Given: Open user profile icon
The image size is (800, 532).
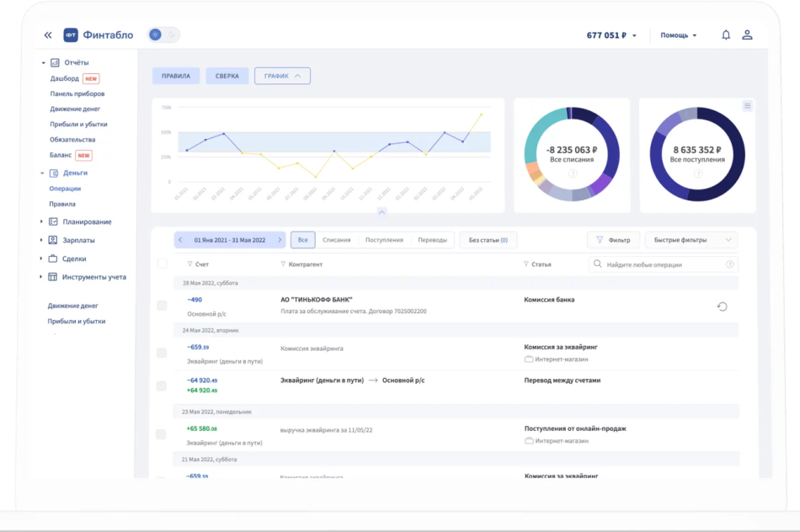Looking at the screenshot, I should (x=747, y=35).
